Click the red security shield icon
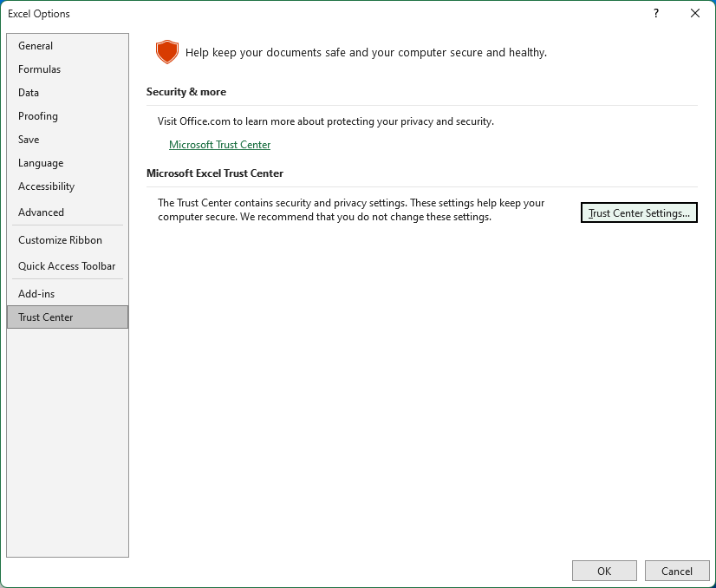Screen dimensions: 716x588 (x=166, y=51)
